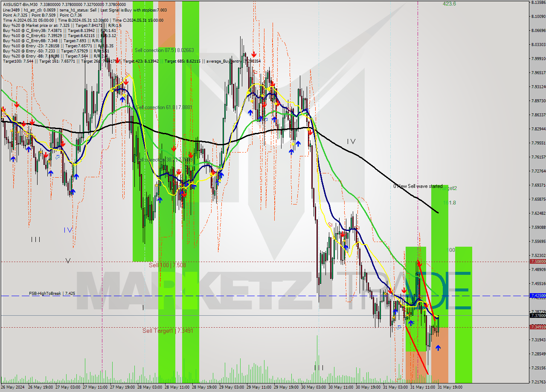Click the 7.99910 price axis value
The image size is (546, 392).
point(539,58)
